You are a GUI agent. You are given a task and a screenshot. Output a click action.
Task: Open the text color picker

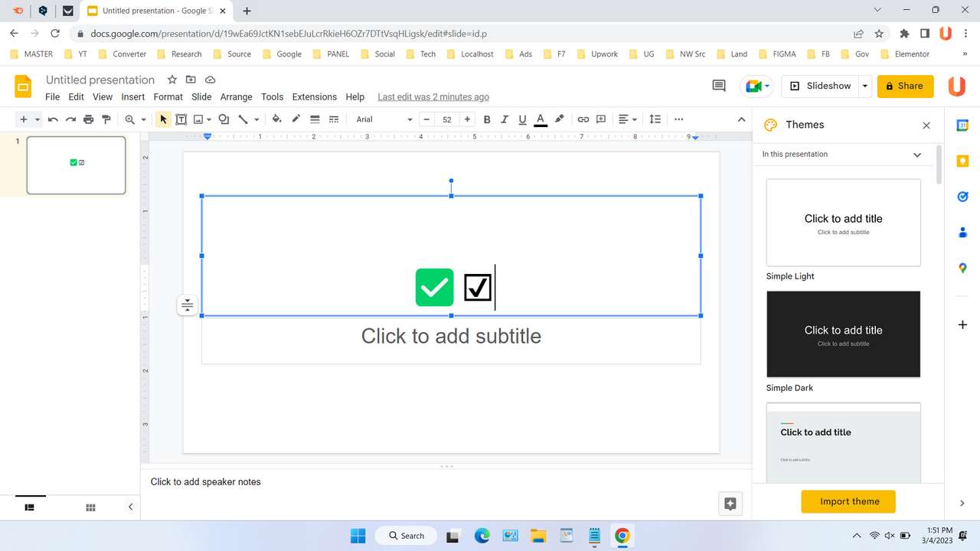pyautogui.click(x=540, y=119)
